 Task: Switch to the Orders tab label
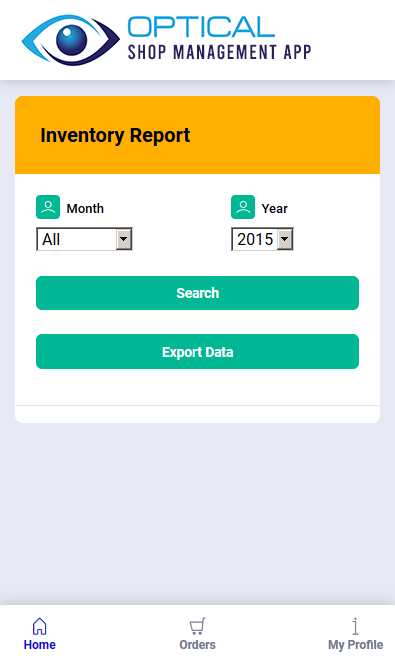[197, 645]
